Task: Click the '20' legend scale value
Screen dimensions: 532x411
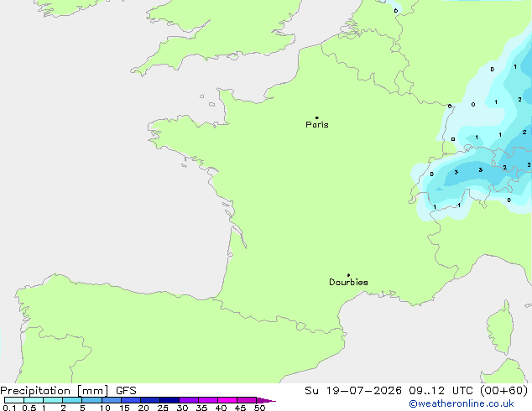Action: (143, 408)
